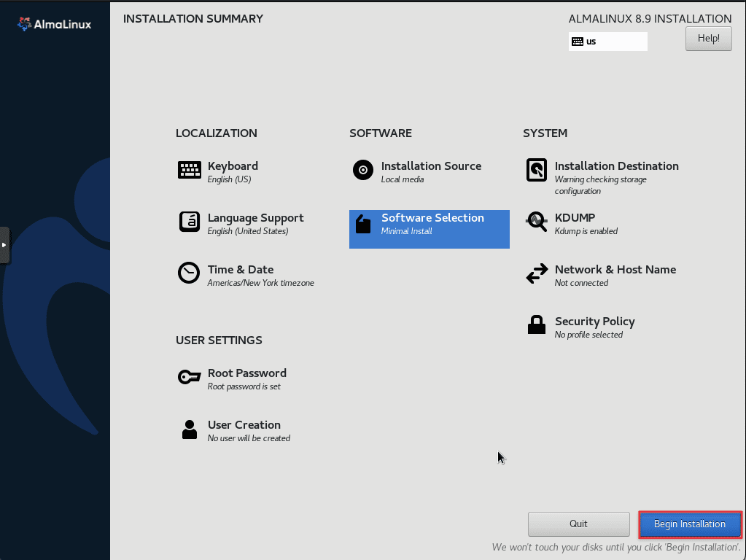Click the AlmaLinux logo in sidebar
Screen dimensions: 746x560
(x=55, y=24)
